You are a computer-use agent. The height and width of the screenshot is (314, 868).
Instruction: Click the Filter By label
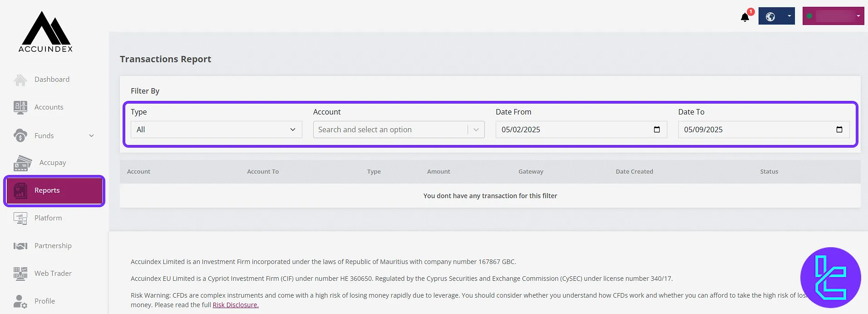tap(145, 91)
